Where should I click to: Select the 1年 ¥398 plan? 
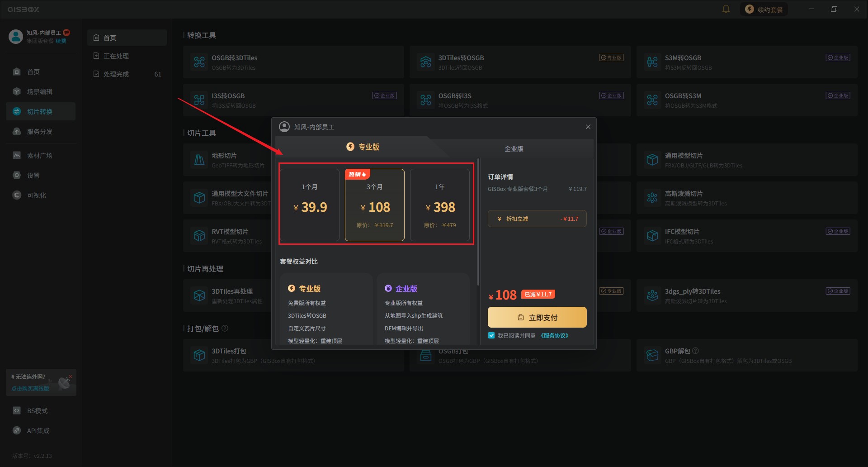[x=440, y=205]
